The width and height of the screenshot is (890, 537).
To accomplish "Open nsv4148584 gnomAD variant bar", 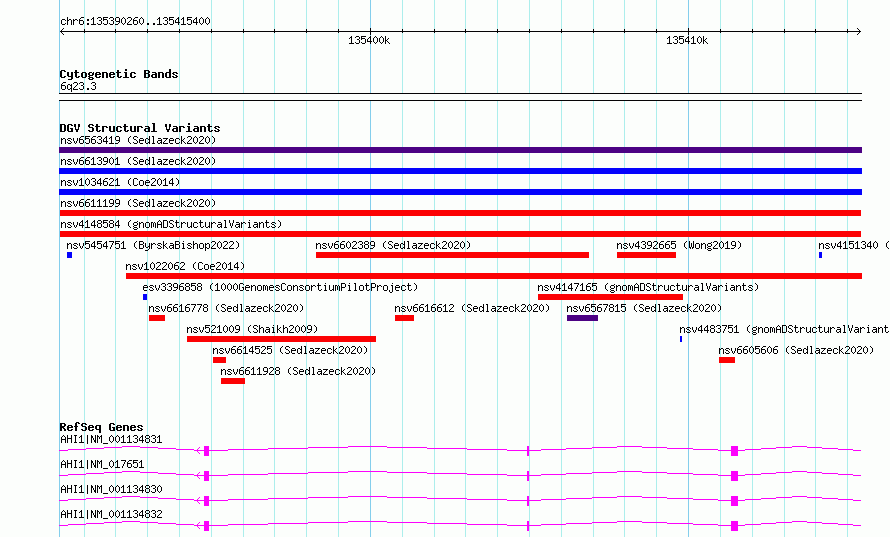I will (460, 234).
